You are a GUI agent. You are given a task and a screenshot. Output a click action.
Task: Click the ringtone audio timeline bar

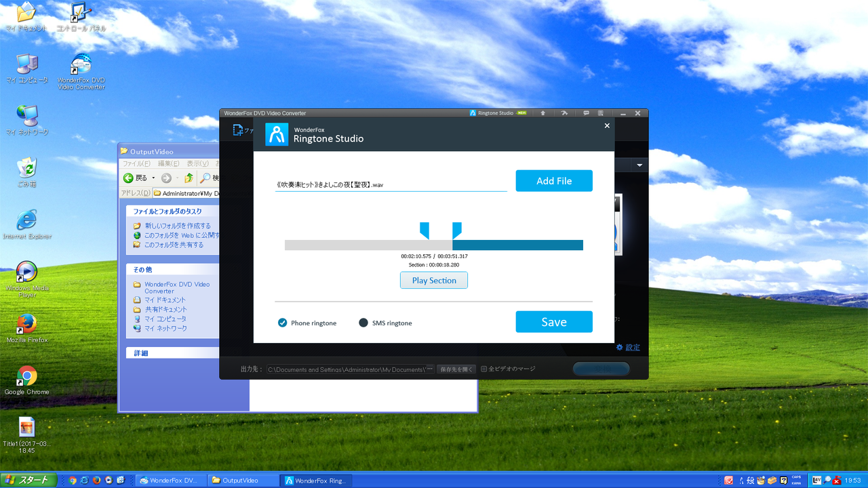[434, 245]
